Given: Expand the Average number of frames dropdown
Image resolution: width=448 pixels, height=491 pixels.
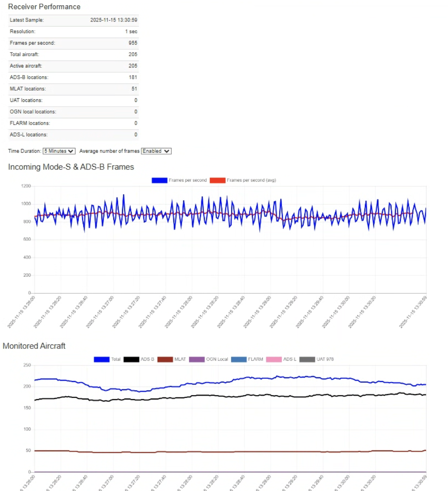Looking at the screenshot, I should pos(156,151).
